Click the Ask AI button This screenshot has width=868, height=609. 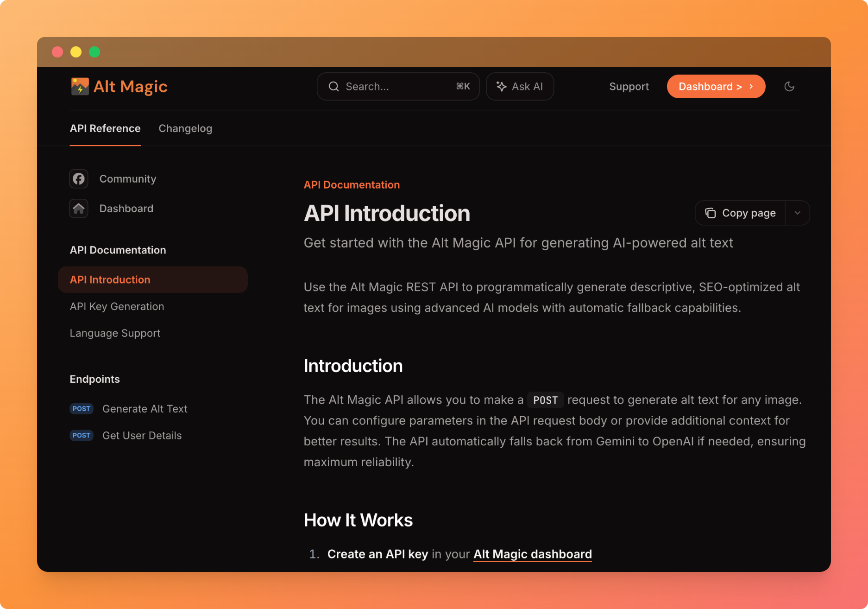click(520, 86)
